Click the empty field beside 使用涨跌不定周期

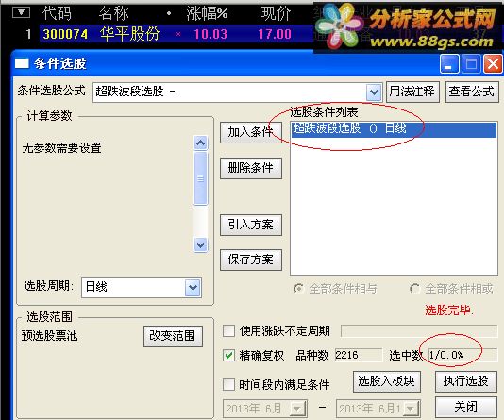pos(419,331)
